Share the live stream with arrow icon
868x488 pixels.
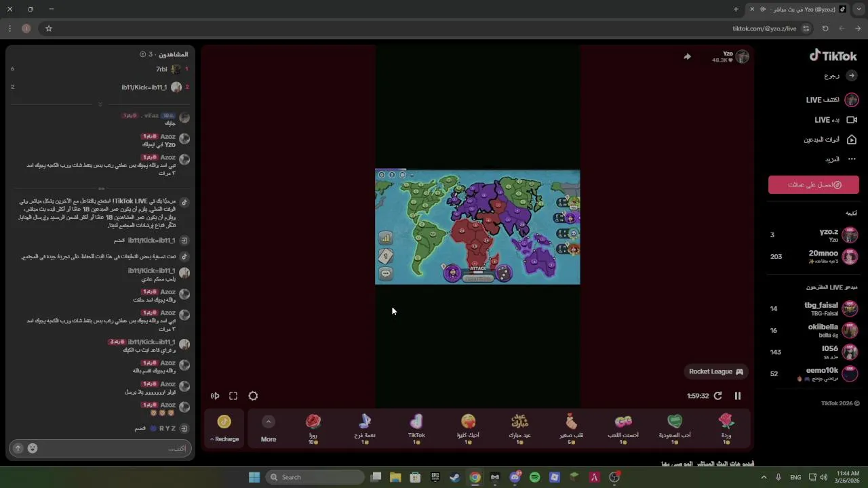(687, 57)
